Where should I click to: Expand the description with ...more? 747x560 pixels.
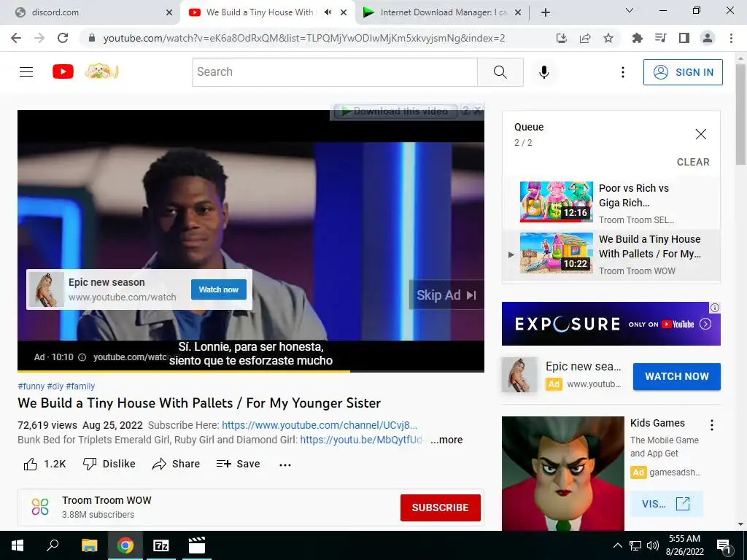coord(446,440)
